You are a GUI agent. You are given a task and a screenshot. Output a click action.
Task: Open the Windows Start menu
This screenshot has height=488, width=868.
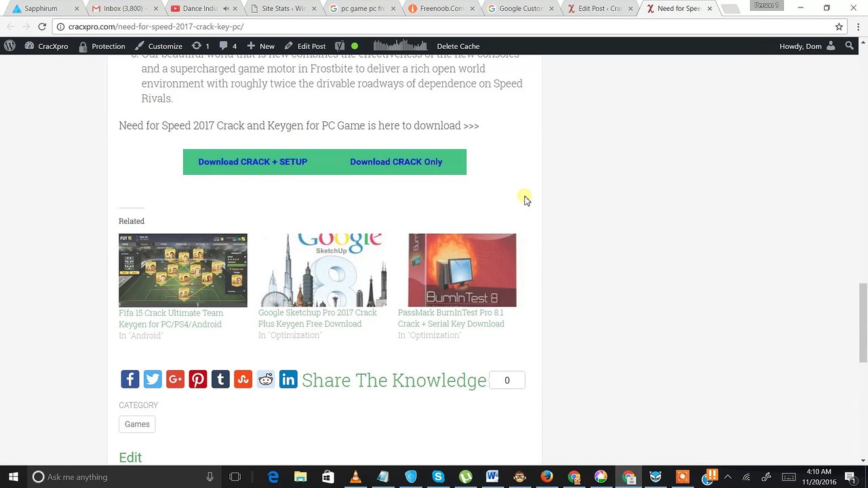coord(14,477)
